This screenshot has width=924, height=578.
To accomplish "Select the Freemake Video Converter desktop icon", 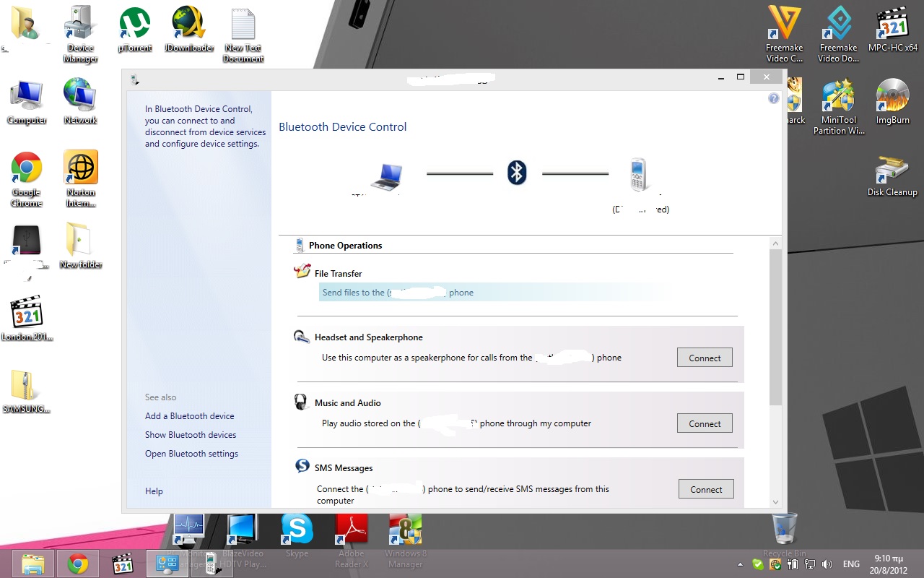I will (784, 34).
